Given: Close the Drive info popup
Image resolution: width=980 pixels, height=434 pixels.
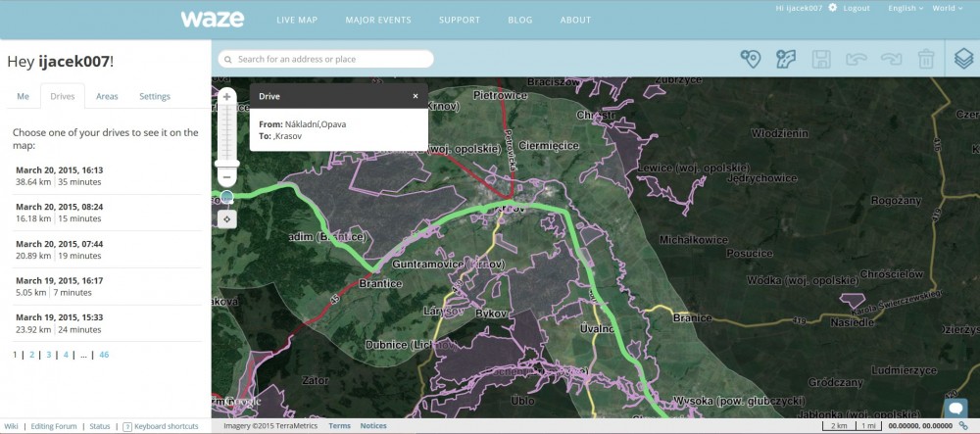Looking at the screenshot, I should (416, 96).
